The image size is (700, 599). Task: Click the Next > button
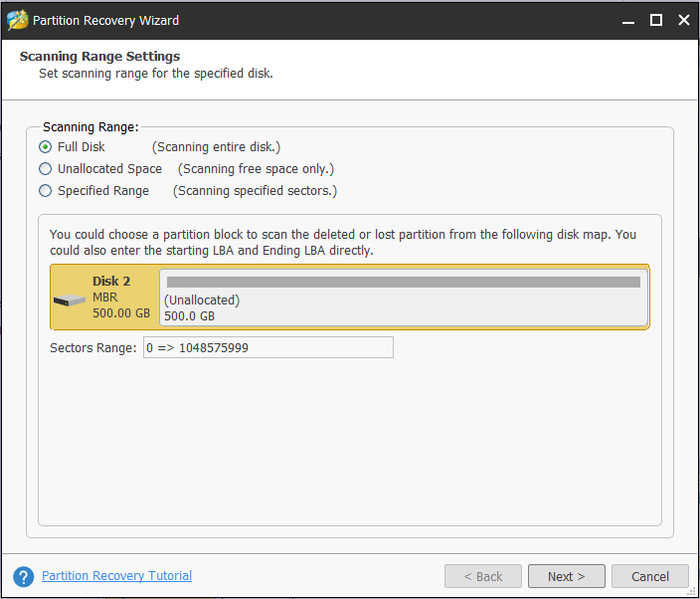(x=566, y=576)
